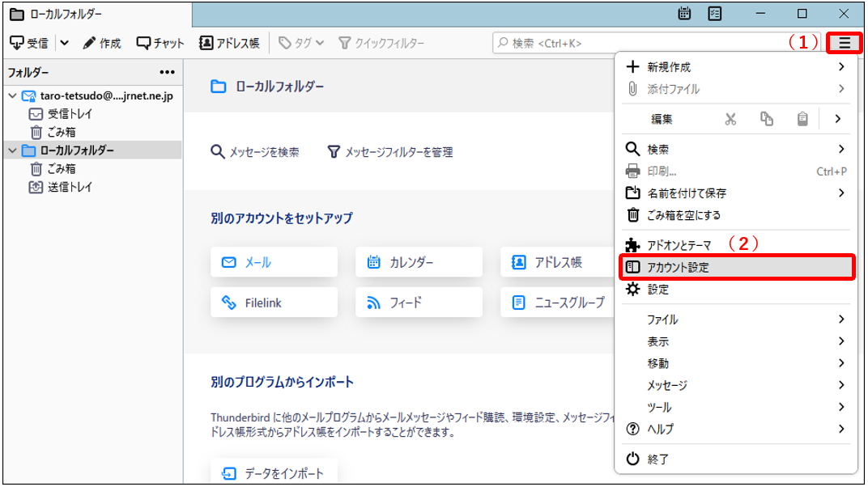868x487 pixels.
Task: Open the hamburger application menu
Action: pyautogui.click(x=845, y=43)
